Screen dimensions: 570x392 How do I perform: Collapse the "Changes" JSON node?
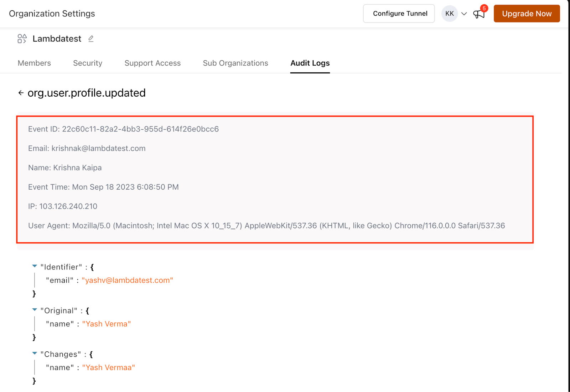[x=35, y=354]
